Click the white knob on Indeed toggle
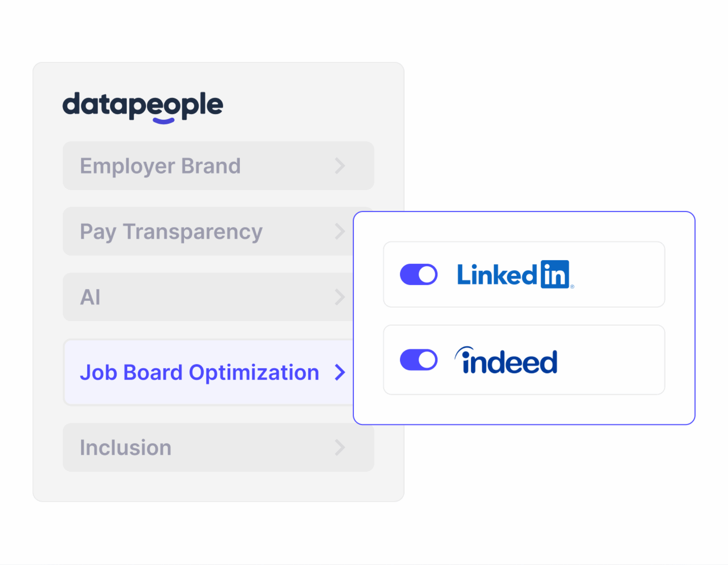The height and width of the screenshot is (565, 728). click(x=427, y=360)
